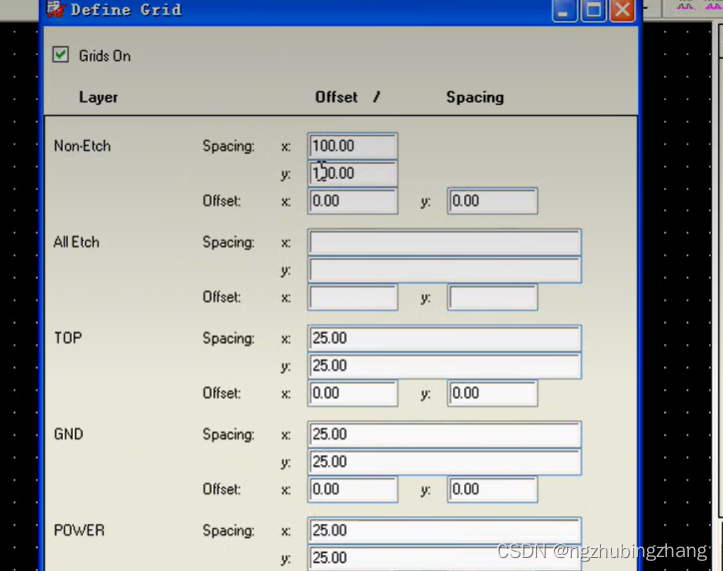Click the TOP layer label

coord(68,338)
